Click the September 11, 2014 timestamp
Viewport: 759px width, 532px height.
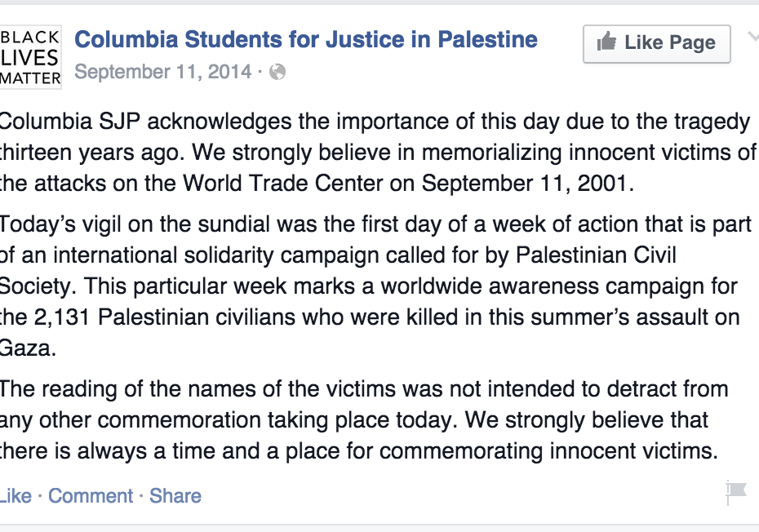[163, 72]
